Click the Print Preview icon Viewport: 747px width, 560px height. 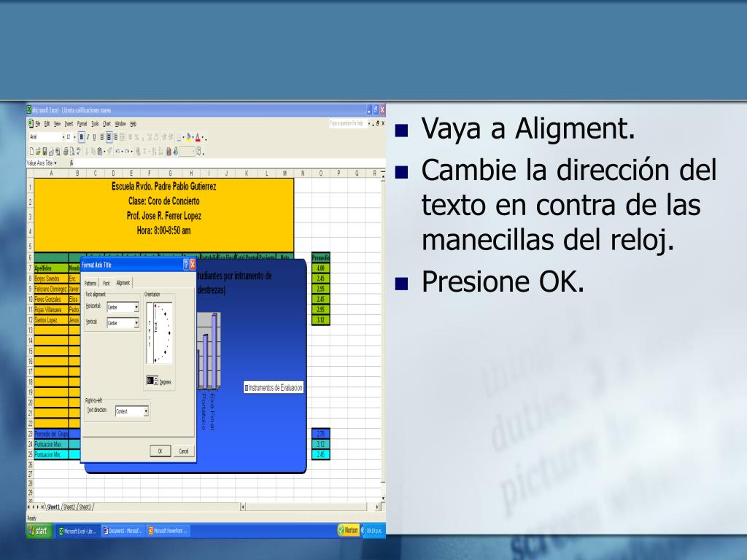click(72, 152)
